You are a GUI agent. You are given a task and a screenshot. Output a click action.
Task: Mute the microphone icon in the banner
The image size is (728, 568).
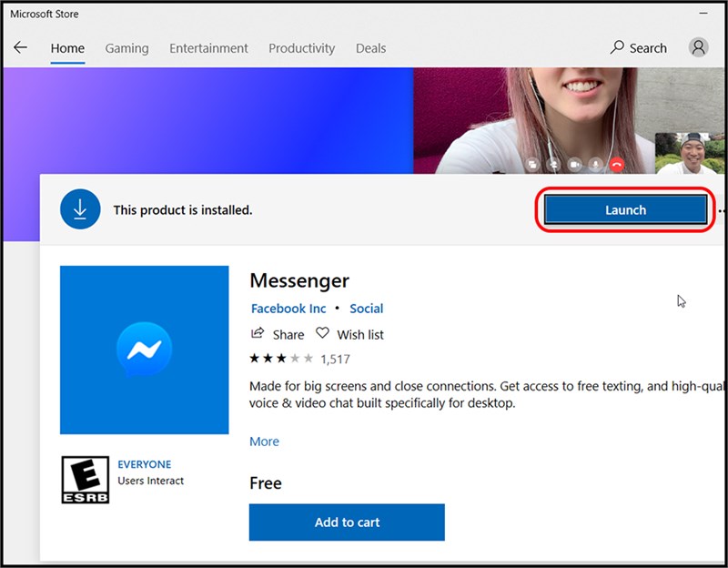coord(595,164)
